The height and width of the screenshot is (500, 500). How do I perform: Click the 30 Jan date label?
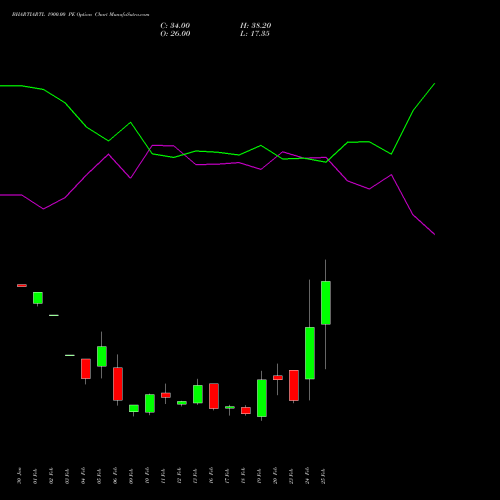click(19, 476)
